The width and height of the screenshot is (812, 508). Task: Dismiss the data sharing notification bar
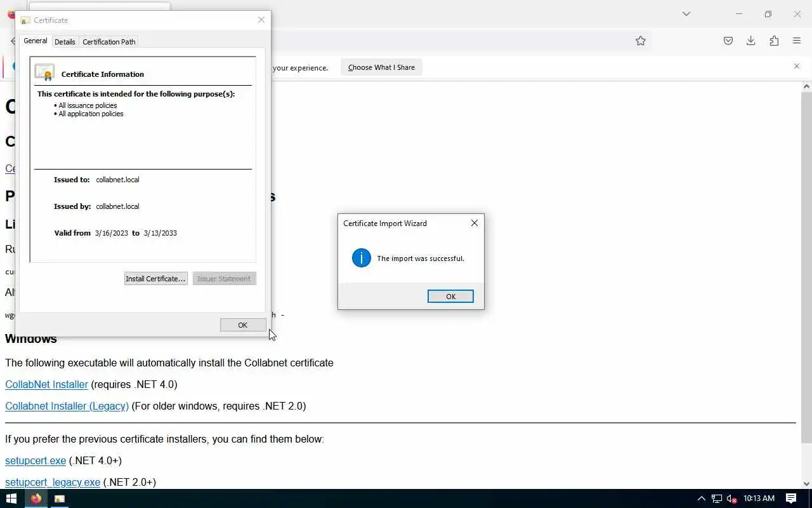tap(797, 66)
